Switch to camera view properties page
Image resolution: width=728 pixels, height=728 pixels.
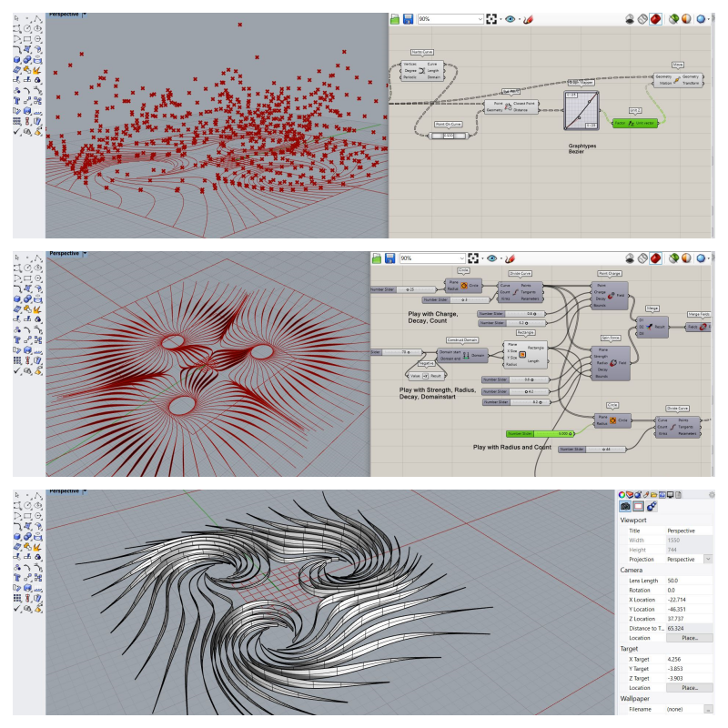pyautogui.click(x=625, y=507)
